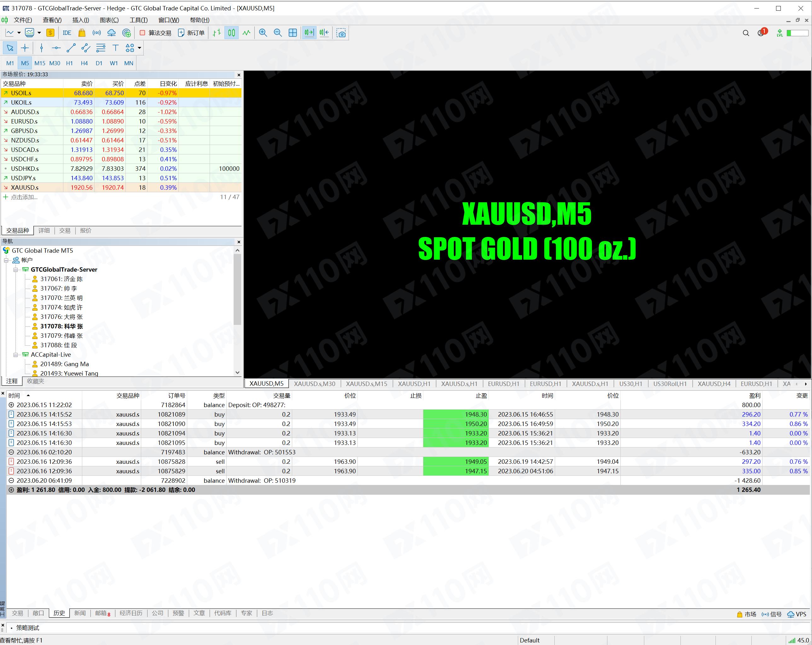Select the trendline drawing tool
The height and width of the screenshot is (645, 812).
pos(71,48)
